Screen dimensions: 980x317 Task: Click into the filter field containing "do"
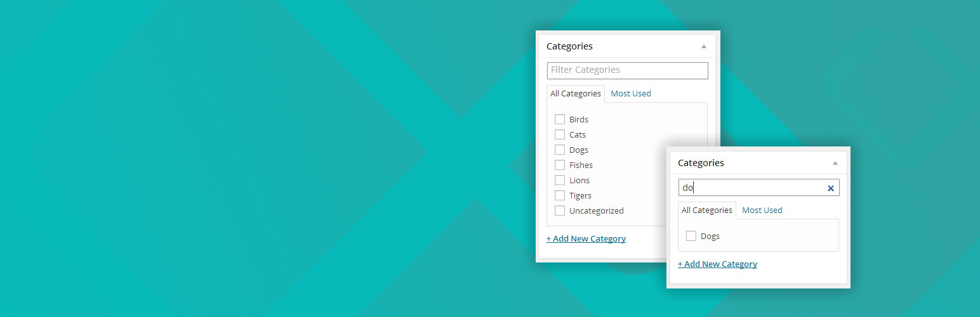click(x=749, y=188)
